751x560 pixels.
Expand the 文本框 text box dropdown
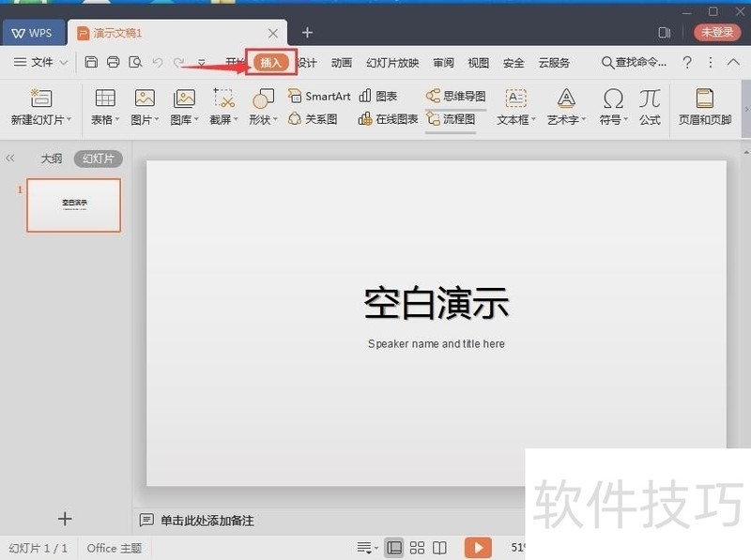(x=533, y=120)
